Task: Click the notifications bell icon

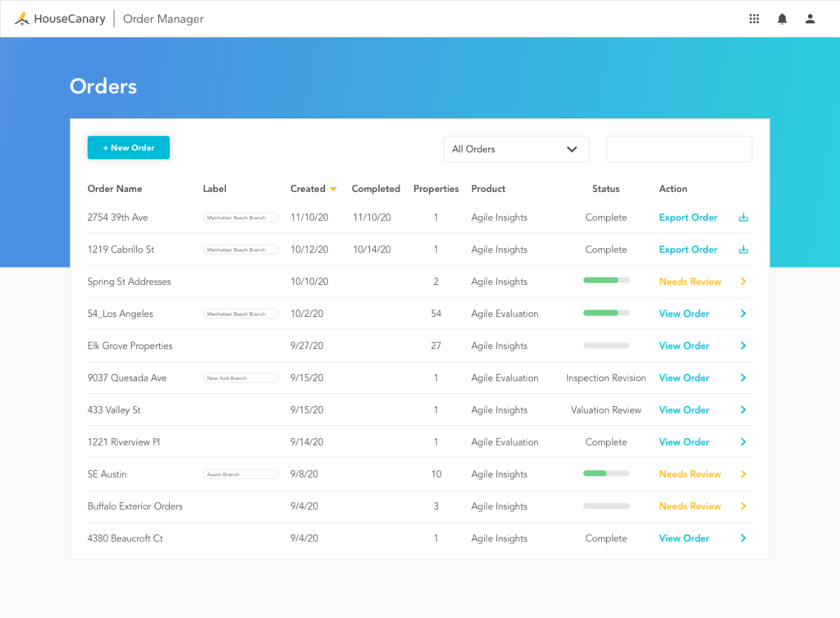Action: 781,18
